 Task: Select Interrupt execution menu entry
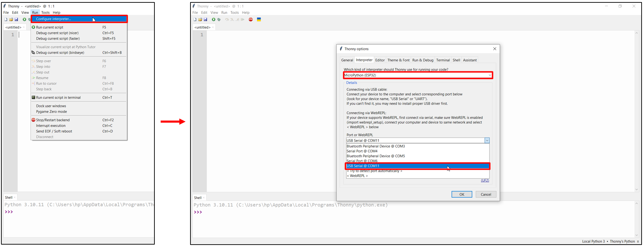coord(79,126)
